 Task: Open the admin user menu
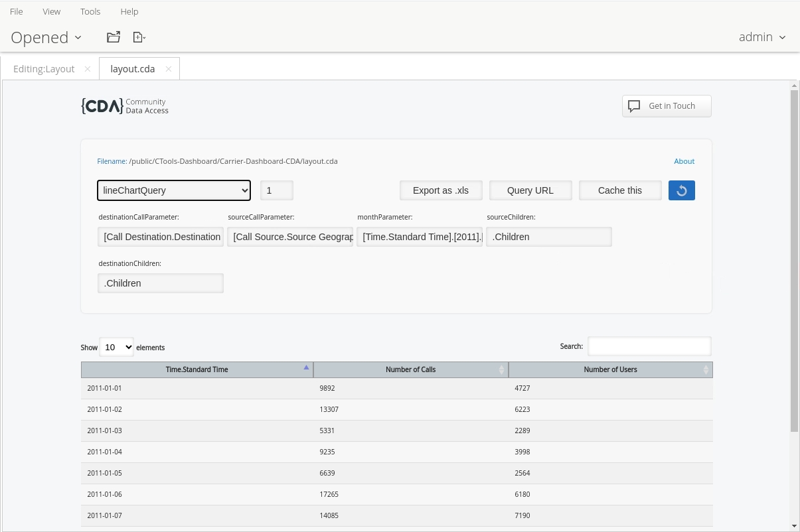coord(762,37)
